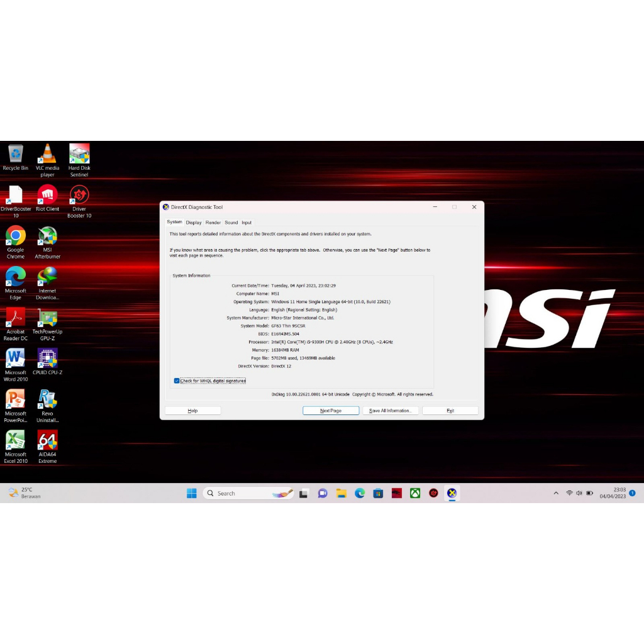Uncheck the Check for WHQL digital signatures box
644x644 pixels.
point(177,380)
